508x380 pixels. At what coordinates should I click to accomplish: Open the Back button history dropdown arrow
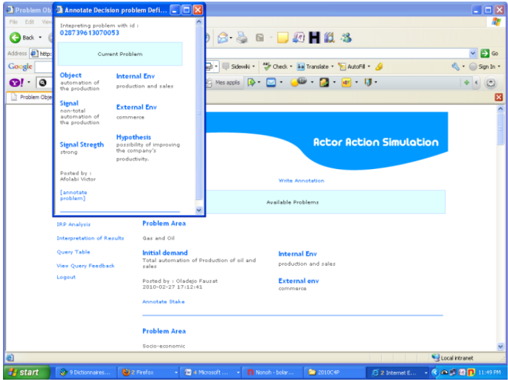[40, 37]
